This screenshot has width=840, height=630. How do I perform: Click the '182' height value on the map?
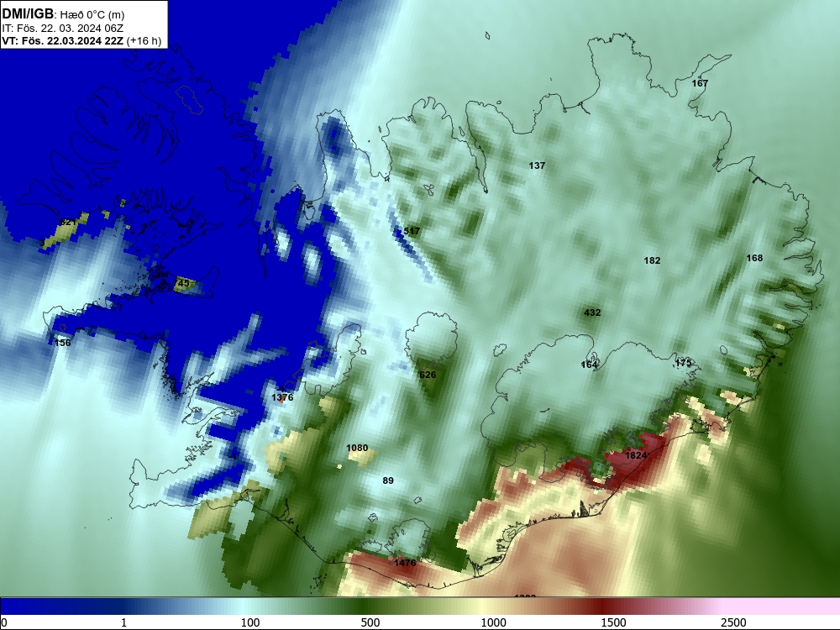click(x=652, y=260)
